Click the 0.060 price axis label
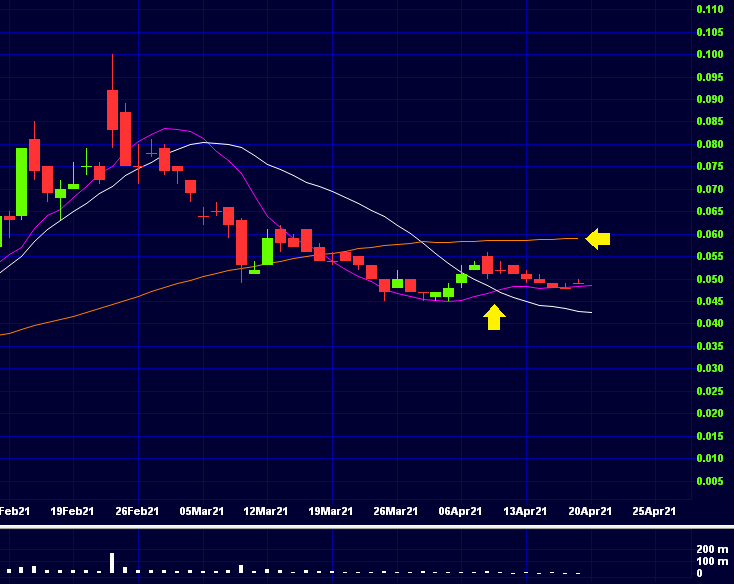The width and height of the screenshot is (734, 584). [710, 234]
